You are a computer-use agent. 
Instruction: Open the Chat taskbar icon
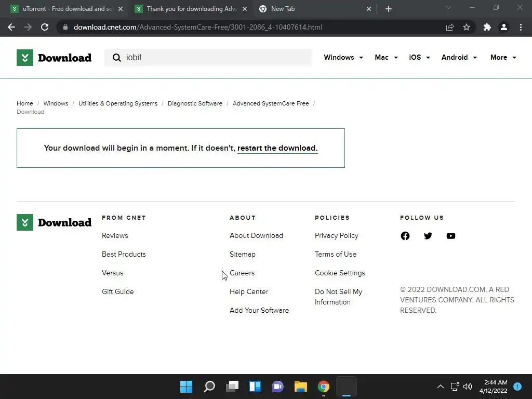[x=277, y=387]
